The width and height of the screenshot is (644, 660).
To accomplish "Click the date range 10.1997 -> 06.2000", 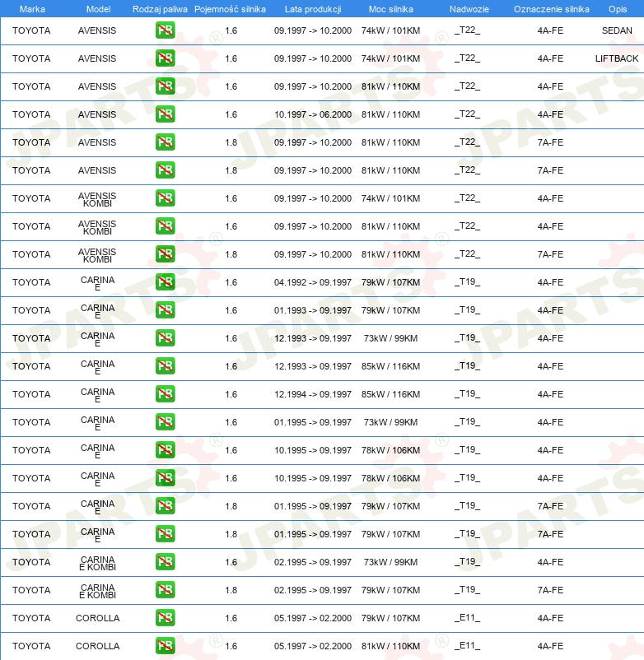I will tap(312, 114).
